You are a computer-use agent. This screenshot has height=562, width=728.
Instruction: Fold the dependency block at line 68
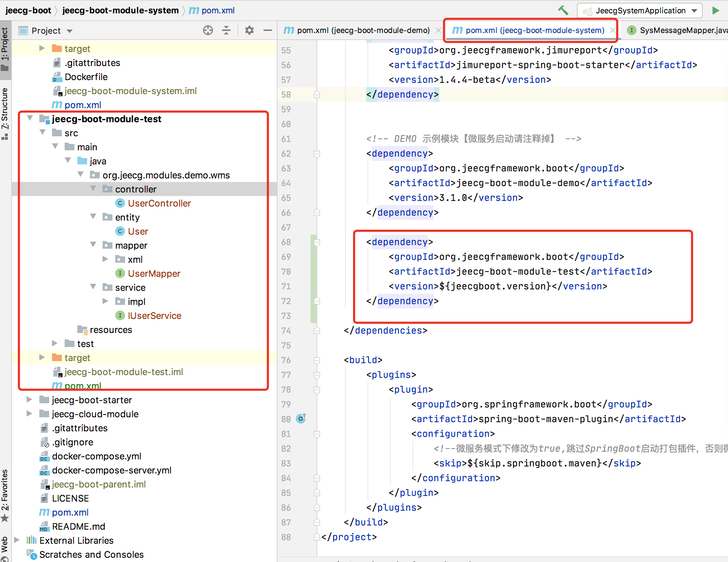point(317,242)
